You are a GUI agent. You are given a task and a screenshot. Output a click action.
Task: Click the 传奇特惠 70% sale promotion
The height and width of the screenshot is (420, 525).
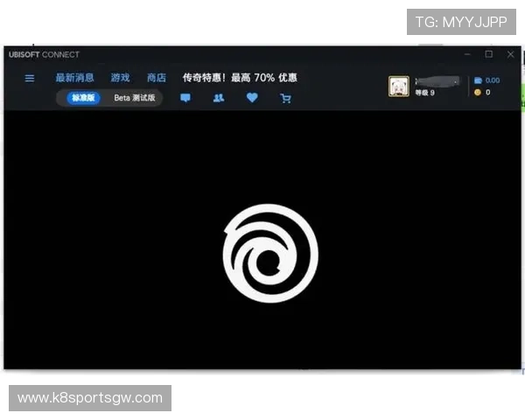239,78
